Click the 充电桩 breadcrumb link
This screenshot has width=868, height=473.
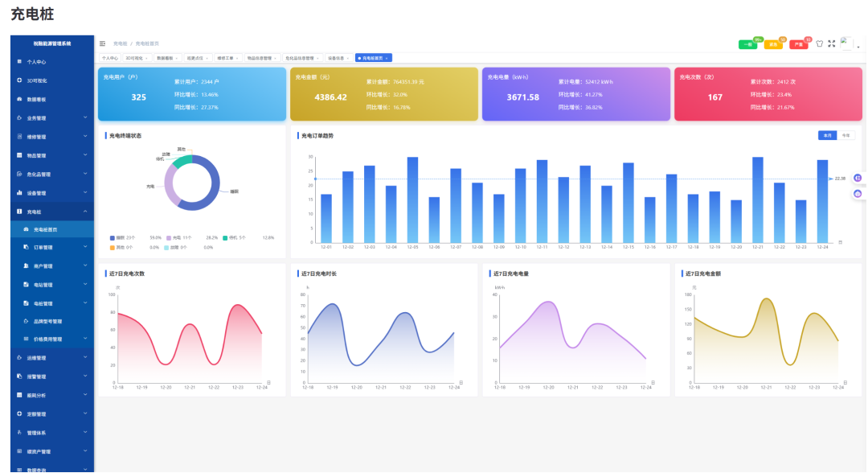[x=120, y=43]
